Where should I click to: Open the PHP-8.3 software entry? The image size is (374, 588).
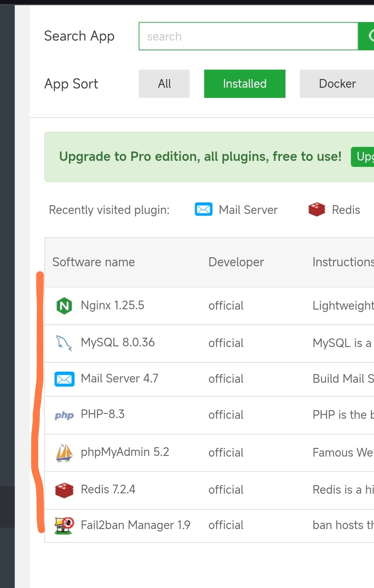[103, 414]
